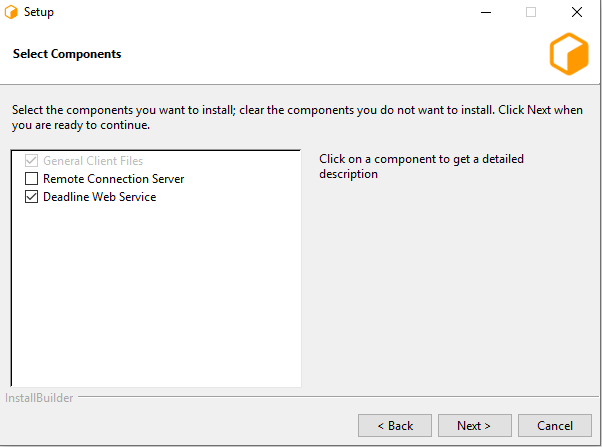
Task: Enable the Remote Connection Server checkbox
Action: point(31,179)
